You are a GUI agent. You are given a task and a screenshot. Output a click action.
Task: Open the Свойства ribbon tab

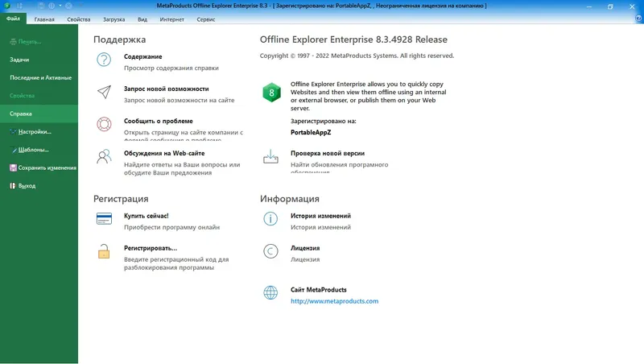pyautogui.click(x=78, y=19)
